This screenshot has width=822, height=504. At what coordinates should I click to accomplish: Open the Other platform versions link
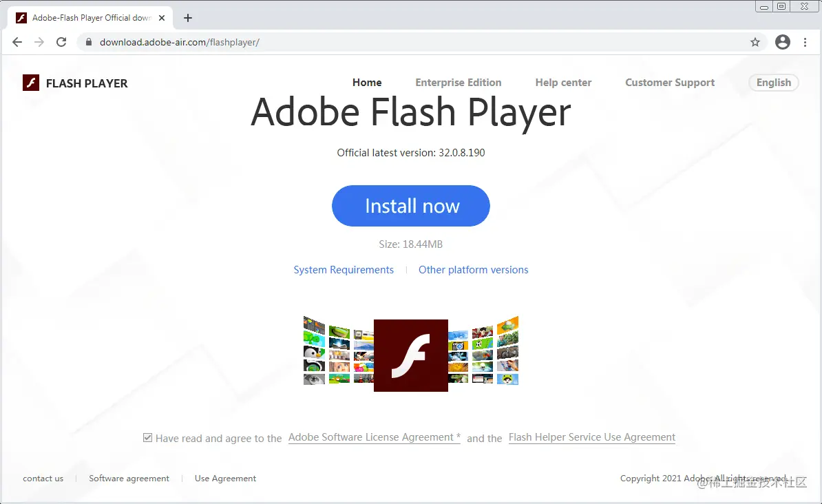point(474,270)
